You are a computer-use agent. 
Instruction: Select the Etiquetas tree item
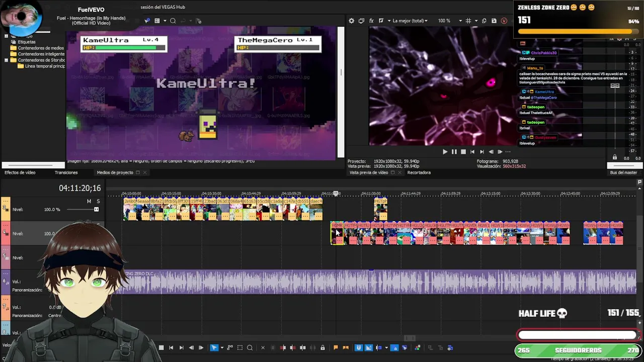27,42
